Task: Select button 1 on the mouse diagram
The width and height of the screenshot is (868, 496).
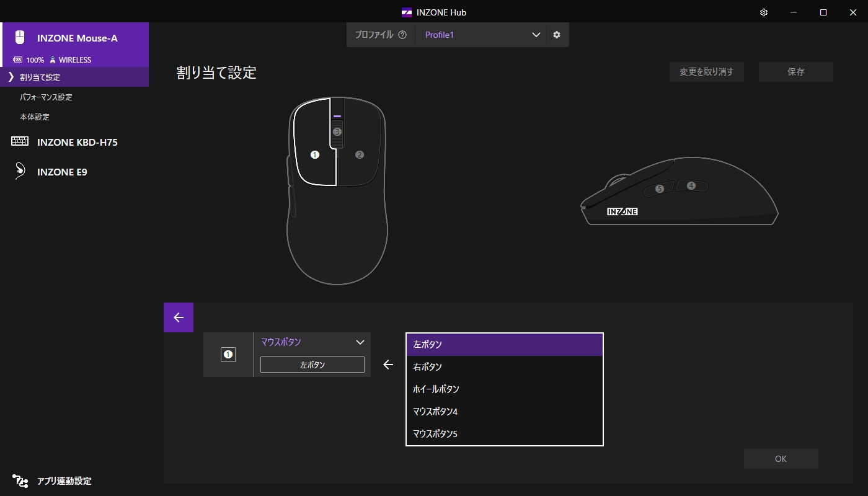Action: pyautogui.click(x=315, y=154)
